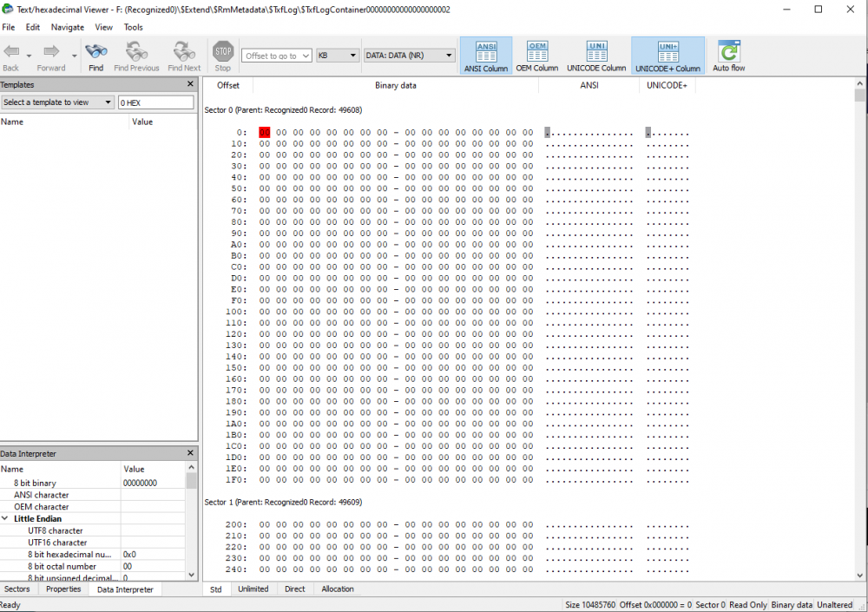Close the Templates panel
The height and width of the screenshot is (612, 868).
pos(191,84)
